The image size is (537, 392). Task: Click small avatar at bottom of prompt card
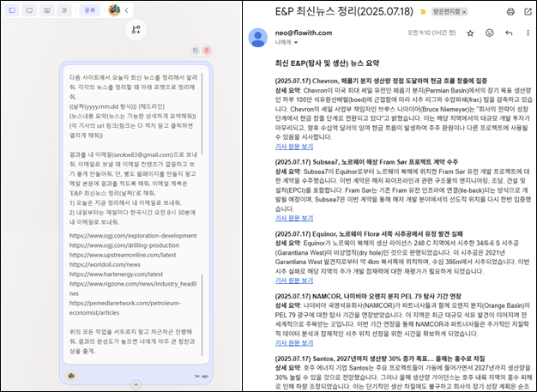pos(71,376)
